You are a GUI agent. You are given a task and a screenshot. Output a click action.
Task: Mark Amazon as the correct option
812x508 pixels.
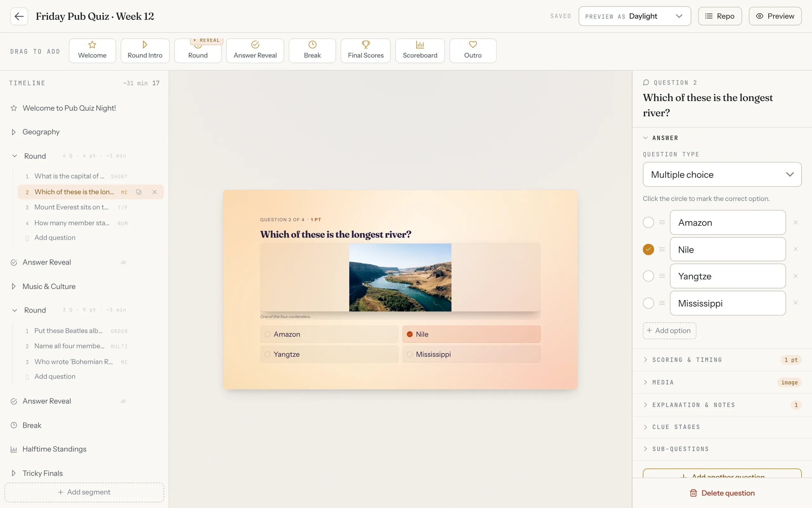(x=648, y=222)
